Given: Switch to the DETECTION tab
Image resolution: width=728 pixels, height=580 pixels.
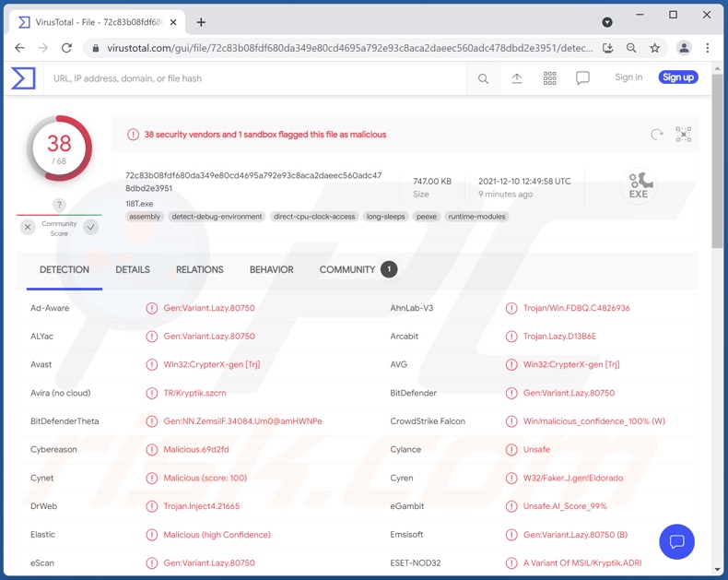Looking at the screenshot, I should [x=65, y=270].
